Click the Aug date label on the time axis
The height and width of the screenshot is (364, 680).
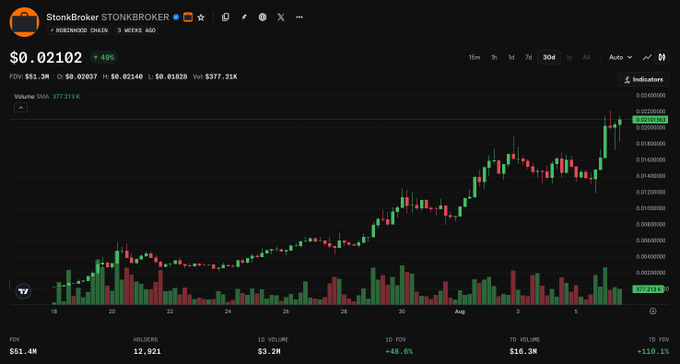[460, 312]
